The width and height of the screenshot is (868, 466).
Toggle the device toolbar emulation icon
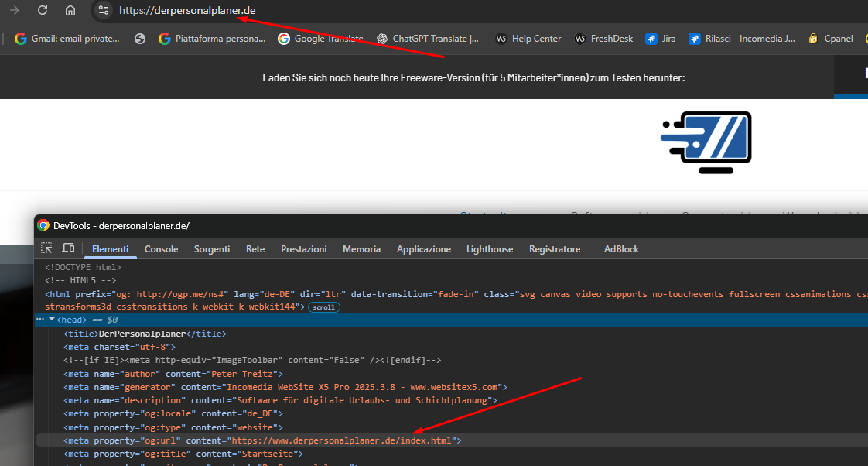68,248
